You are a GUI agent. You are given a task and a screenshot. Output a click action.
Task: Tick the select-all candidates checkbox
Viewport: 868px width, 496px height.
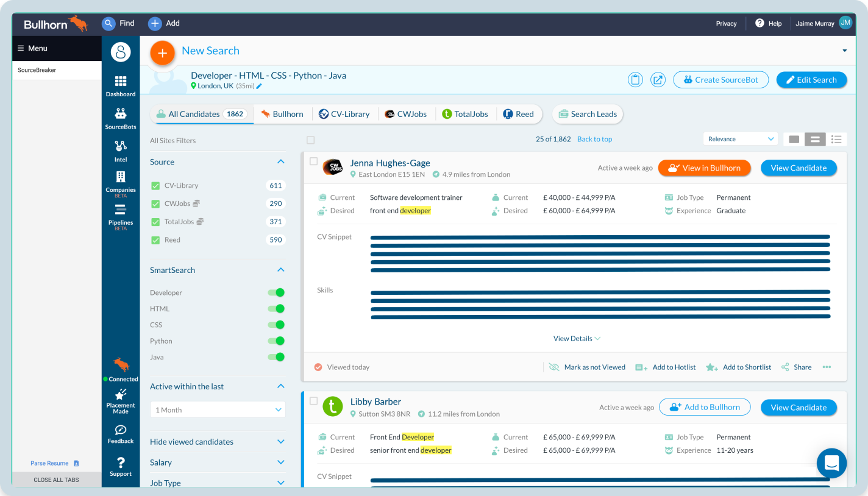coord(311,140)
